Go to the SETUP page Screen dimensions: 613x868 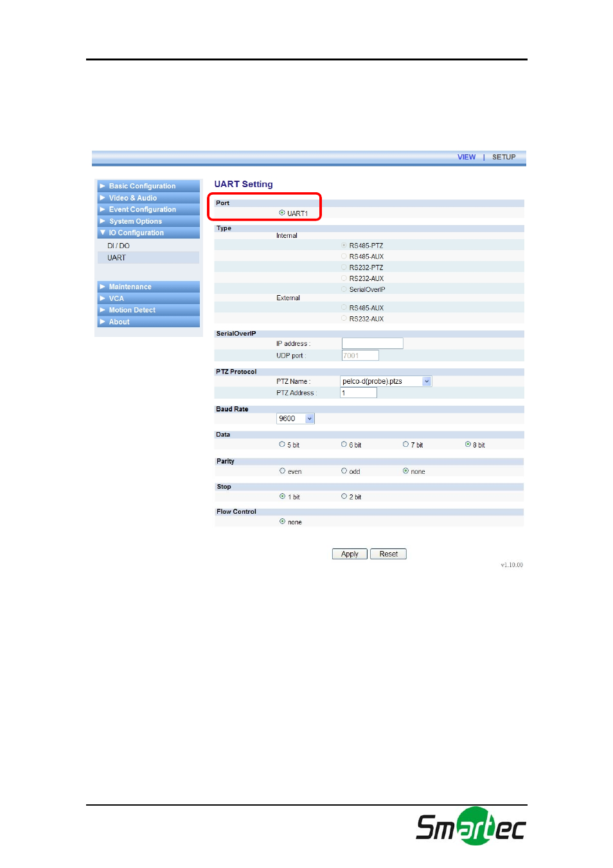(x=504, y=157)
